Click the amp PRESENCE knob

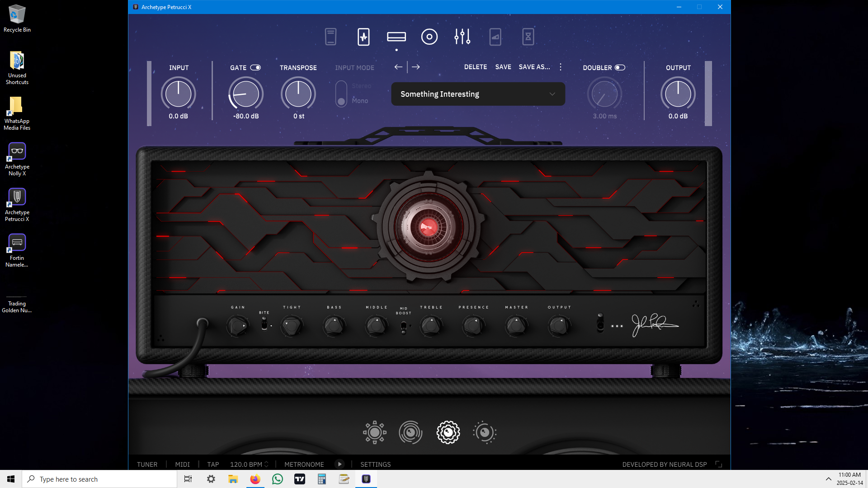[x=473, y=326]
